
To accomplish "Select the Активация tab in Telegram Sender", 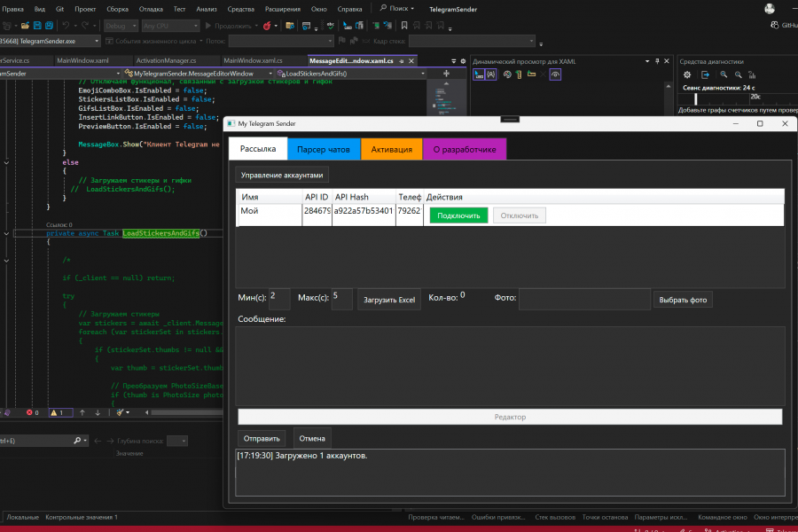I will [x=391, y=150].
